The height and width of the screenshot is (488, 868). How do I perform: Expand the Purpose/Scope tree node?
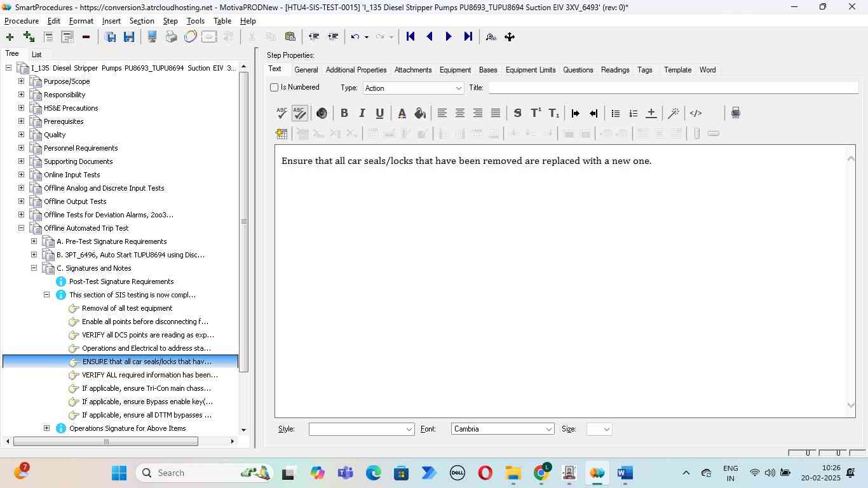pos(21,81)
